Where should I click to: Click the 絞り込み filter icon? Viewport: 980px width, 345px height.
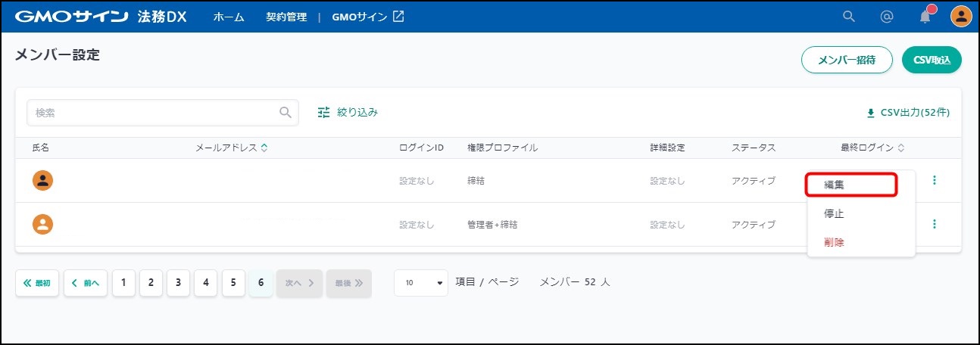tap(324, 112)
